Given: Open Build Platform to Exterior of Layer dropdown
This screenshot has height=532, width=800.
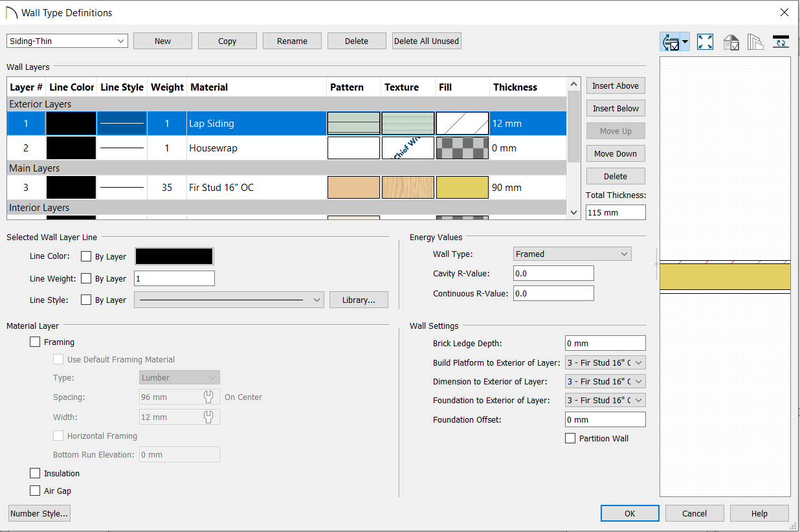Looking at the screenshot, I should pos(605,362).
